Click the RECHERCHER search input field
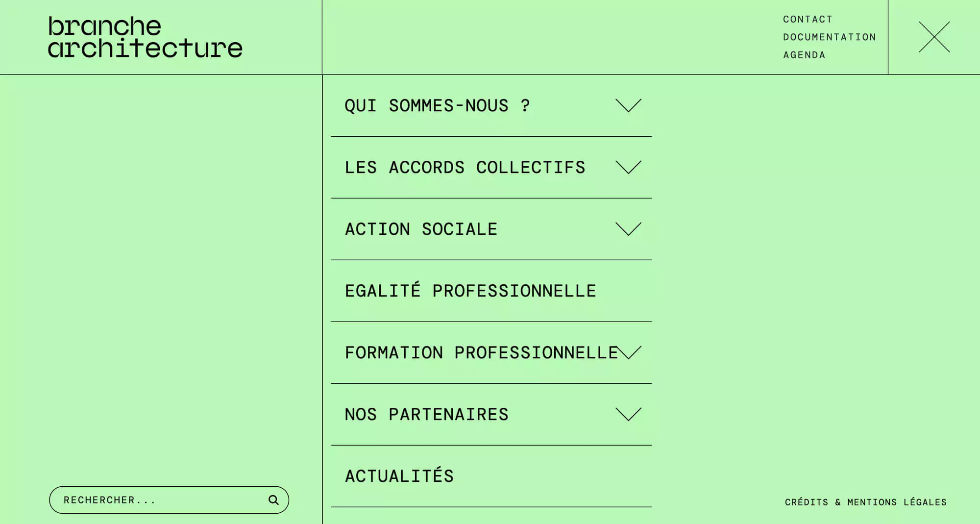This screenshot has height=524, width=980. click(147, 499)
